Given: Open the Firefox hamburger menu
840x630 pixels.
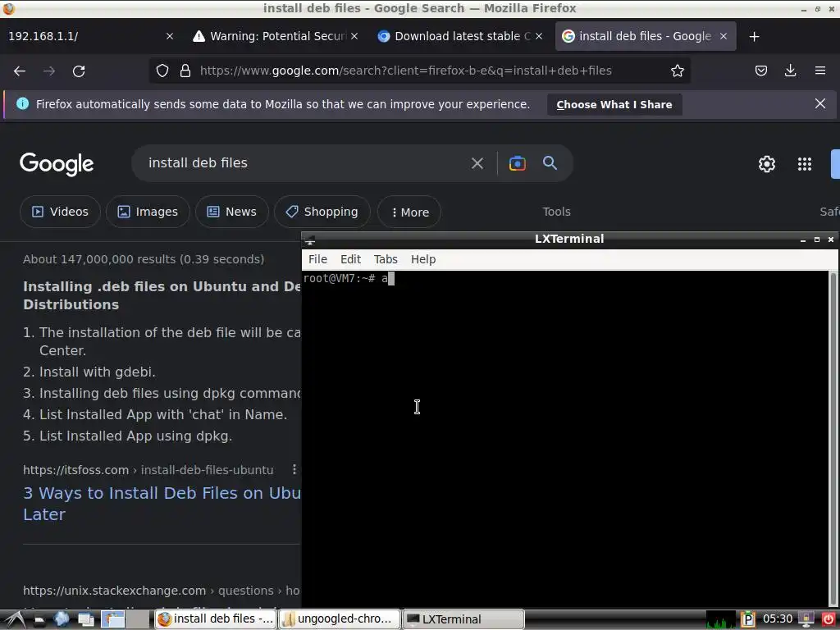Looking at the screenshot, I should pyautogui.click(x=820, y=71).
